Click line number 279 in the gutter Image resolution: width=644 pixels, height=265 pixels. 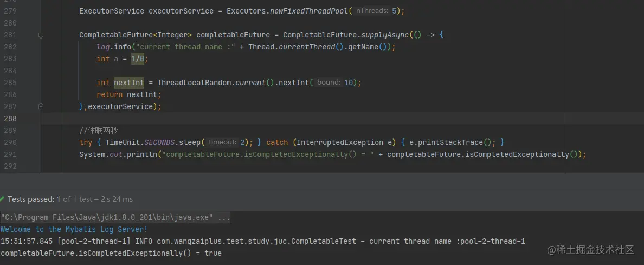coord(10,11)
